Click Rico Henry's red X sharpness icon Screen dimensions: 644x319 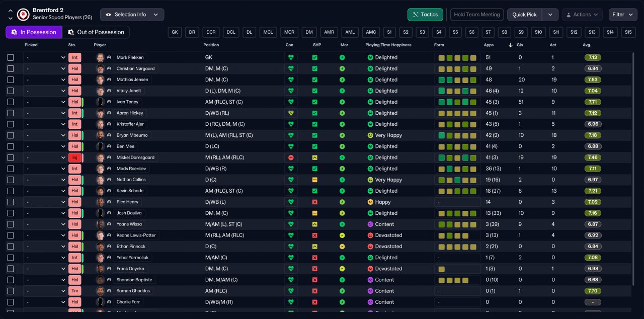point(315,202)
